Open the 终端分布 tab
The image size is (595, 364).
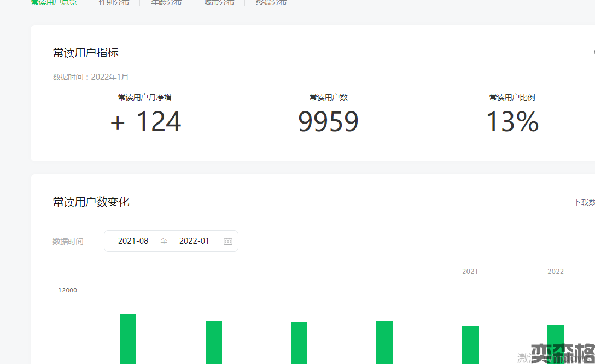pos(271,3)
